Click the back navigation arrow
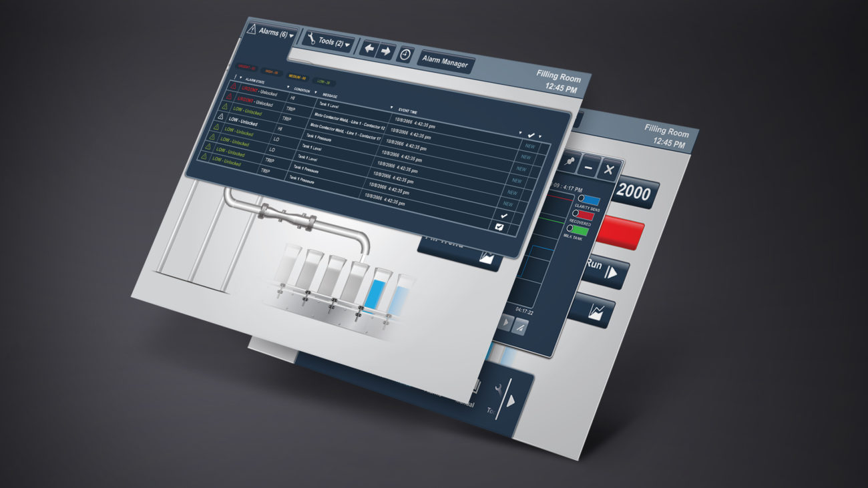Viewport: 868px width, 488px height. click(x=369, y=48)
